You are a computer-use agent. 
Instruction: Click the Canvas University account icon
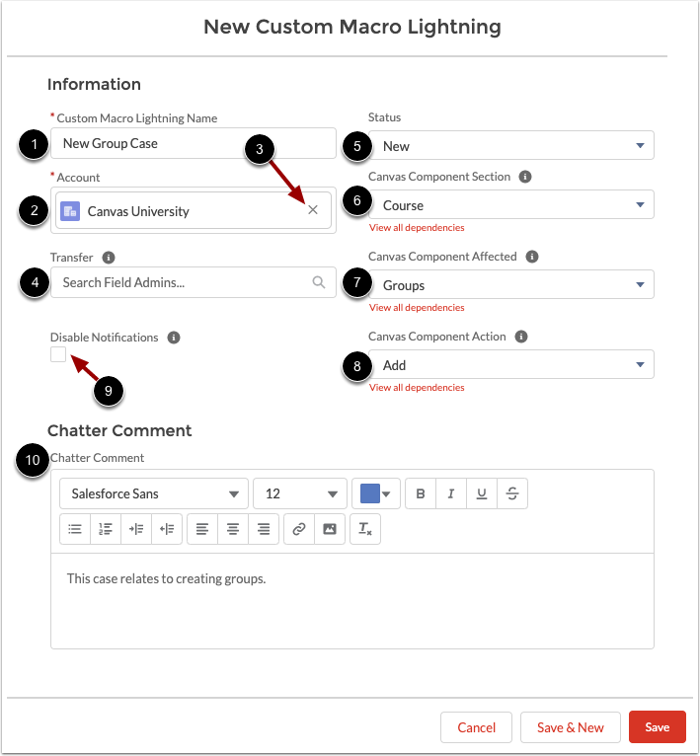tap(70, 211)
